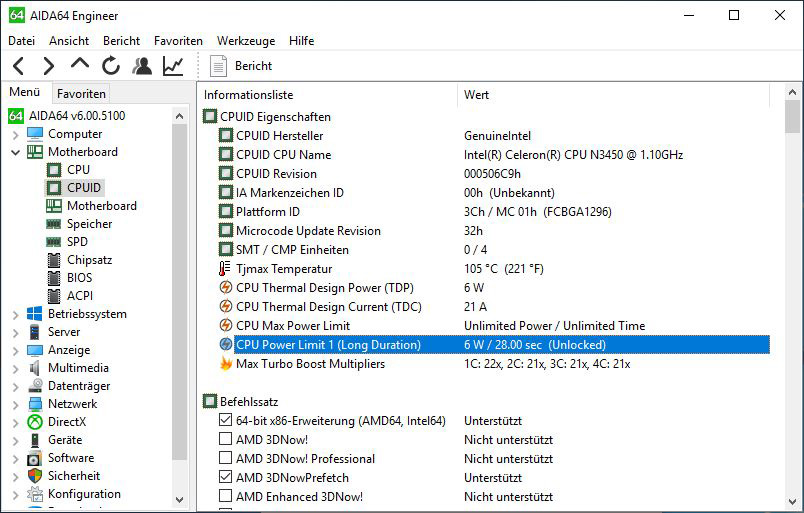Switch to the Favoriten tab
This screenshot has width=804, height=513.
pyautogui.click(x=81, y=94)
